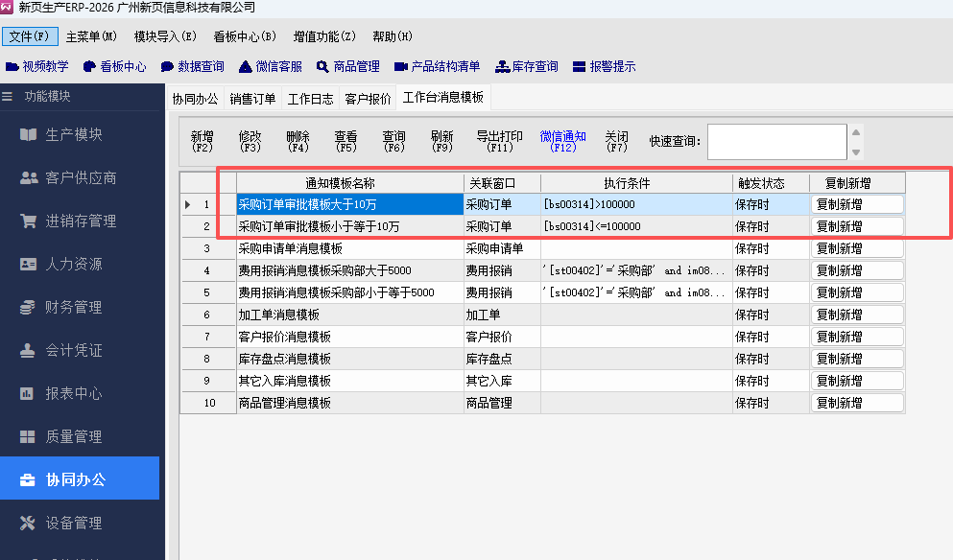
Task: Expand 生产模块 in sidebar
Action: (x=74, y=134)
